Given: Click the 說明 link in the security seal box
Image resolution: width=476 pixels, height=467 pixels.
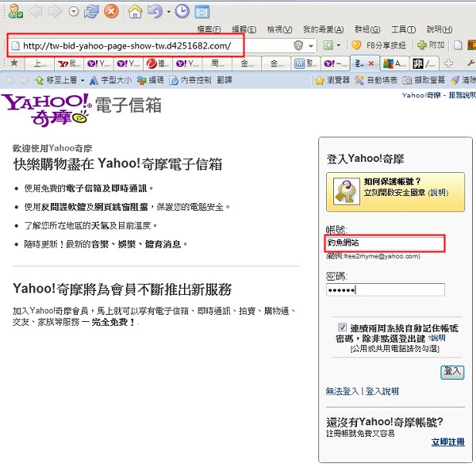Looking at the screenshot, I should coord(438,193).
